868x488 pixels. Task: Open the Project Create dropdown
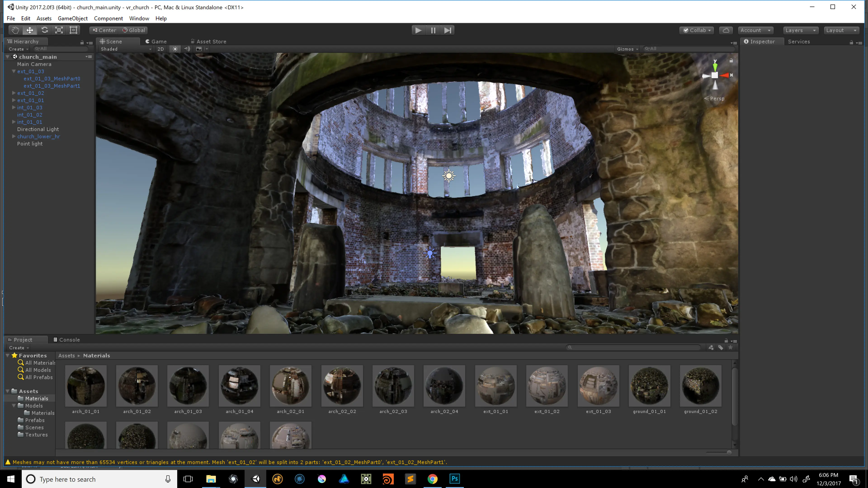pos(19,347)
